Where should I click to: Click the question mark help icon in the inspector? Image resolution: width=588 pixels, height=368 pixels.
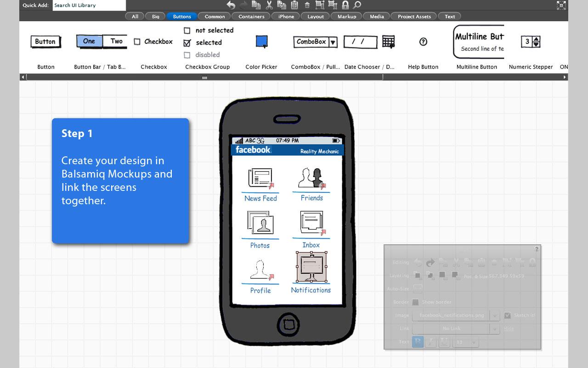537,249
